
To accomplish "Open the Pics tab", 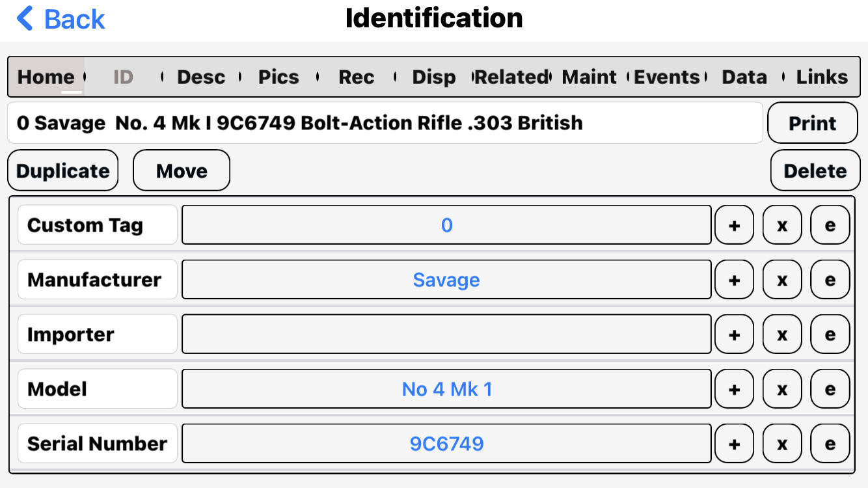I will [278, 77].
